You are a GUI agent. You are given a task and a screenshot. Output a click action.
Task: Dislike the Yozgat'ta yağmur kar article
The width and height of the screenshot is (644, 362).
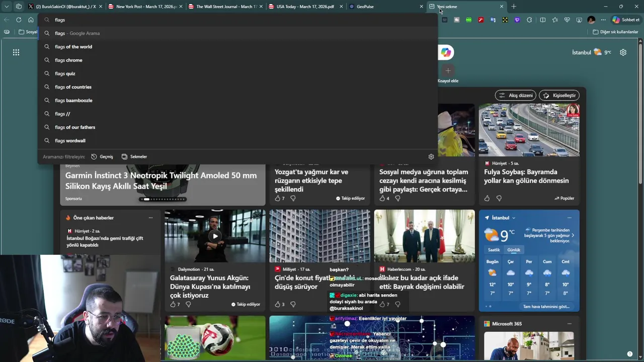[x=293, y=198]
